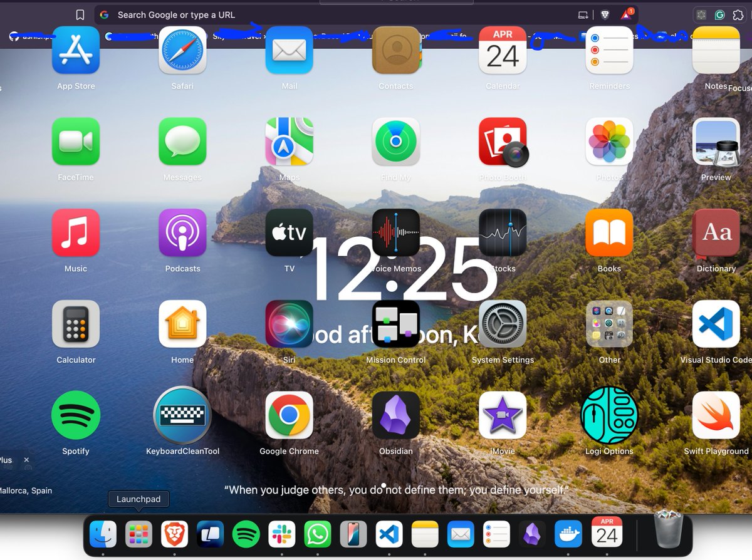The width and height of the screenshot is (752, 560).
Task: Click Spotify in the Dock
Action: click(246, 534)
